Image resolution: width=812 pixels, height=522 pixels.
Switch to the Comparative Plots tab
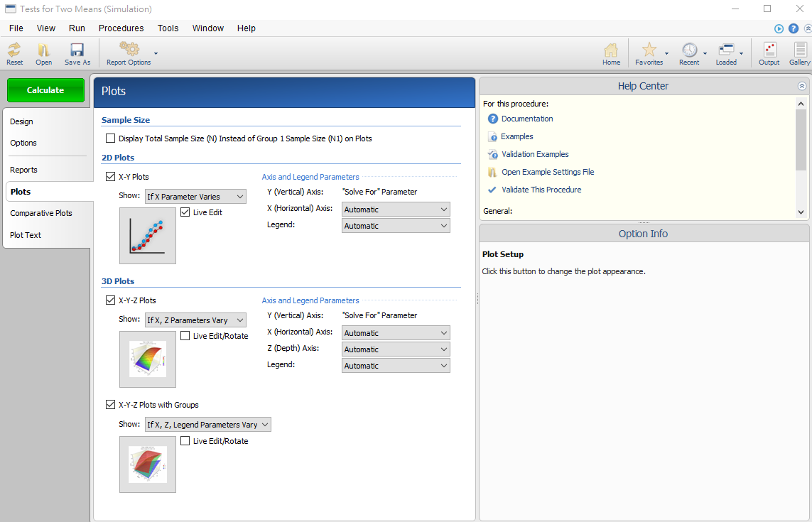(41, 213)
